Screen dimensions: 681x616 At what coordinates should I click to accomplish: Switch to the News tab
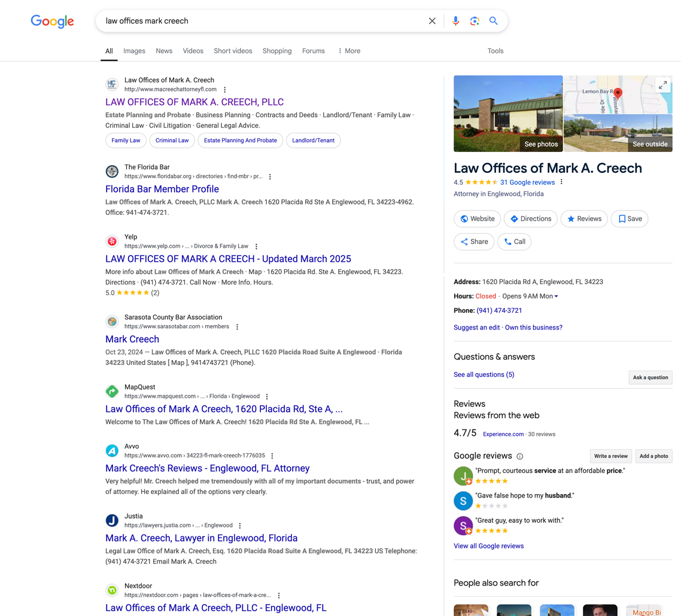click(x=164, y=51)
